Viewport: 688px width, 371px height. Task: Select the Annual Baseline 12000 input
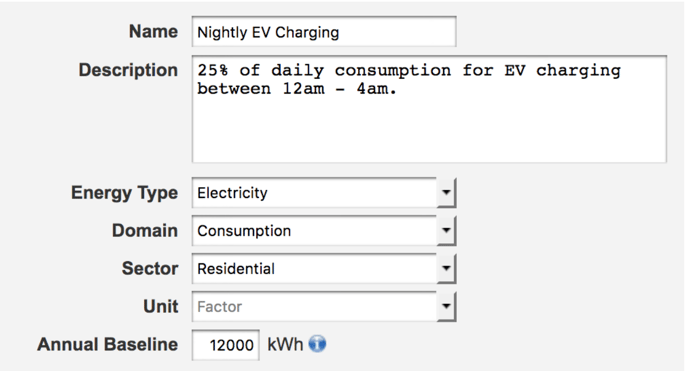pos(226,345)
